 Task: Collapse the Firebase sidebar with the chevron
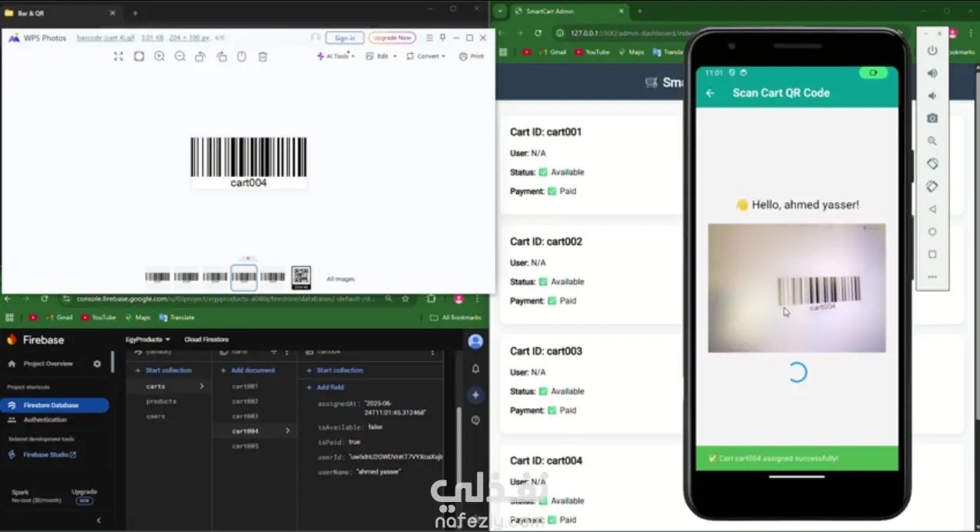coord(98,520)
